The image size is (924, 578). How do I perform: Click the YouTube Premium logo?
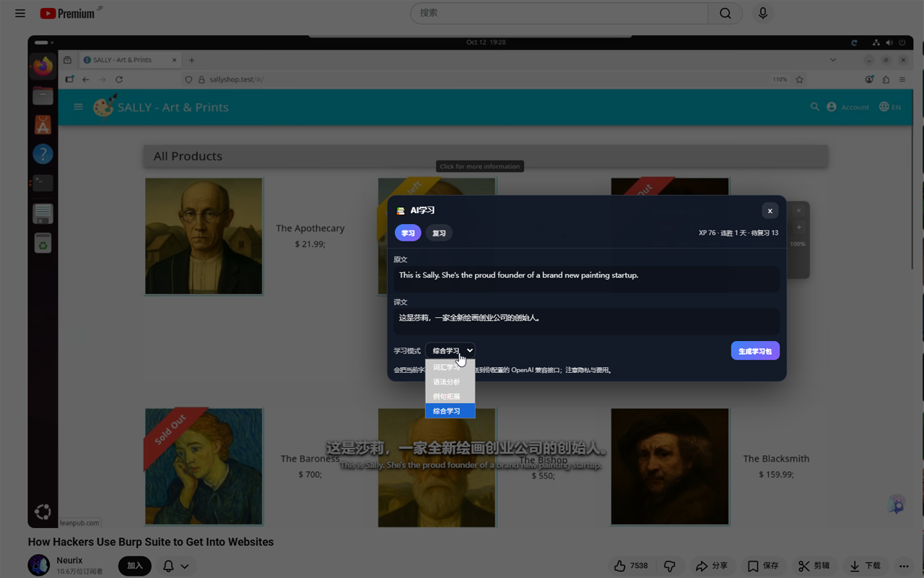(67, 13)
